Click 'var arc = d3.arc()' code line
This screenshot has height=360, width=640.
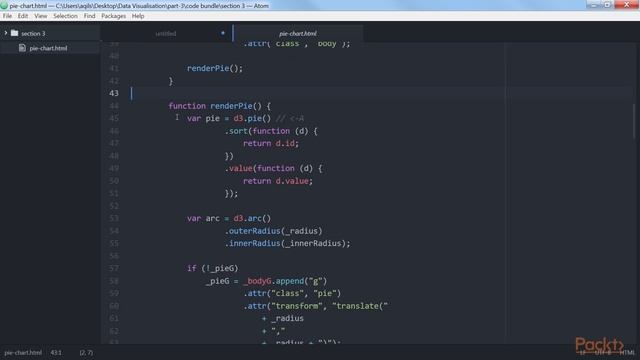(x=229, y=218)
